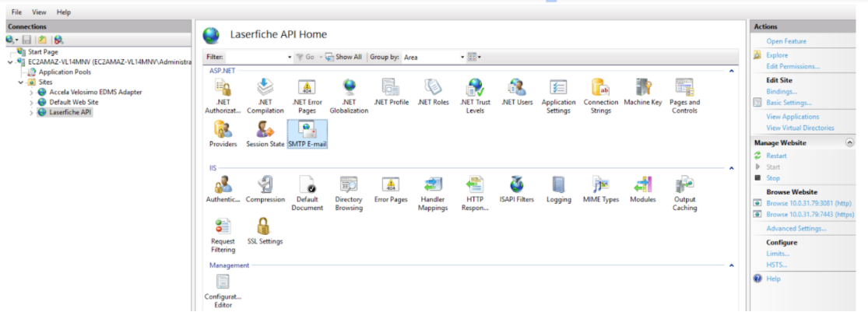The height and width of the screenshot is (319, 868).
Task: Browse 10.0.31.79:7443 (https)
Action: click(x=810, y=215)
